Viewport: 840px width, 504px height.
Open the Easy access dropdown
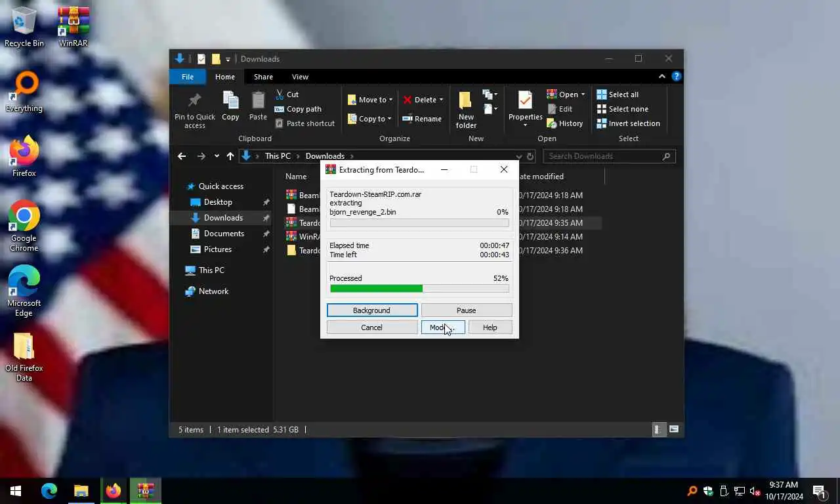click(x=490, y=109)
